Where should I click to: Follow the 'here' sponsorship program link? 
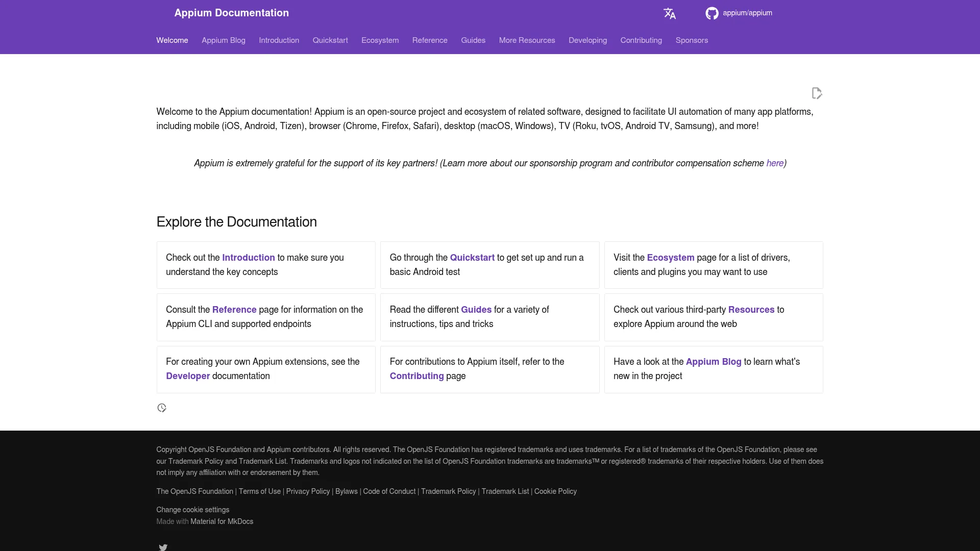tap(775, 163)
